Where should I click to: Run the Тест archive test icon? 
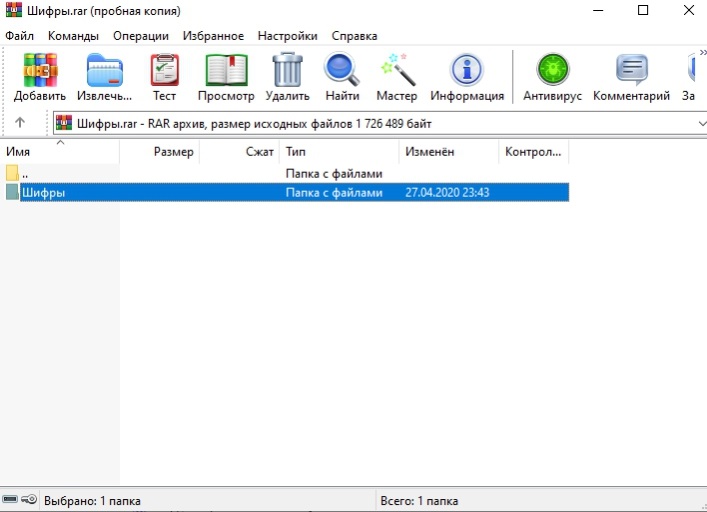(164, 72)
